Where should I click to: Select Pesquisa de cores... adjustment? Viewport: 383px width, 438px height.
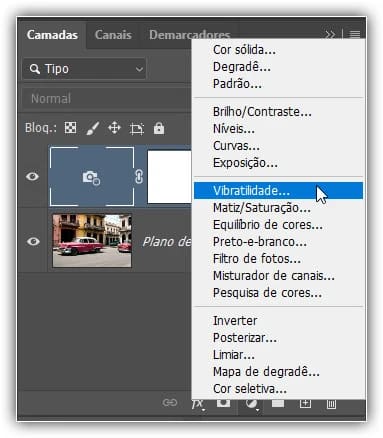point(267,293)
